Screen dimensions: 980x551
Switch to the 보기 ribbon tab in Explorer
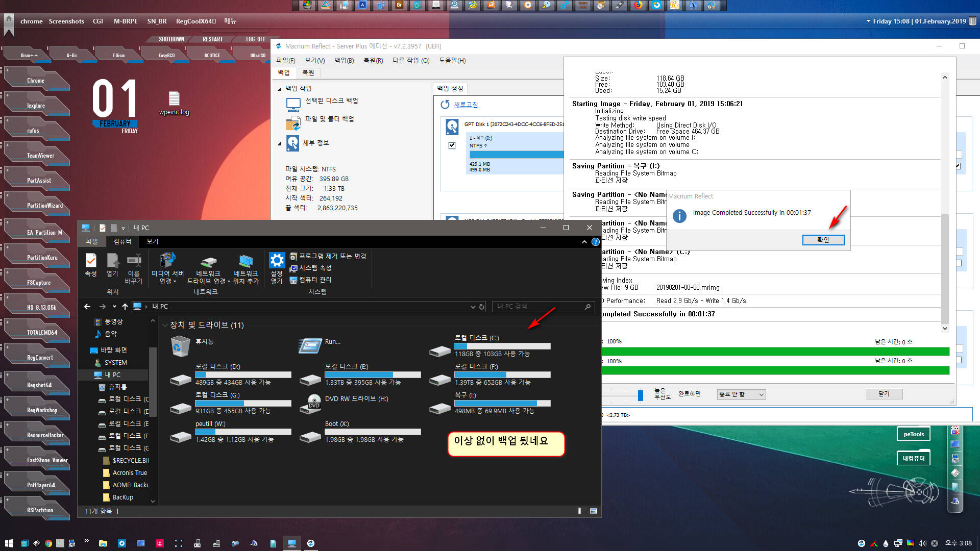[153, 241]
